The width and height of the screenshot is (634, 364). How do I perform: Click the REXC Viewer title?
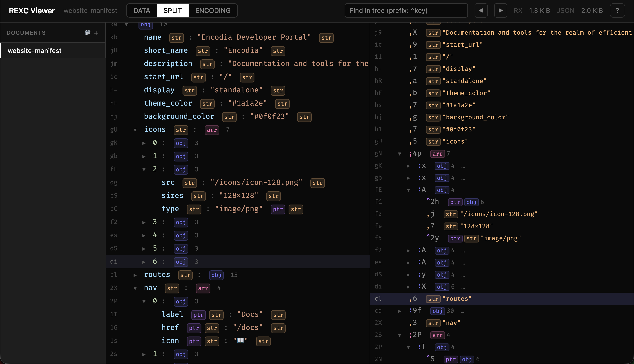coord(32,10)
